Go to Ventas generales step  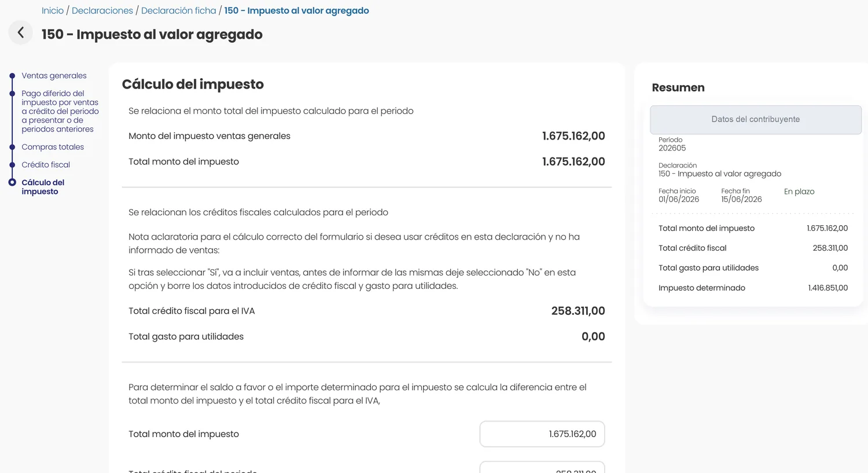(x=54, y=75)
